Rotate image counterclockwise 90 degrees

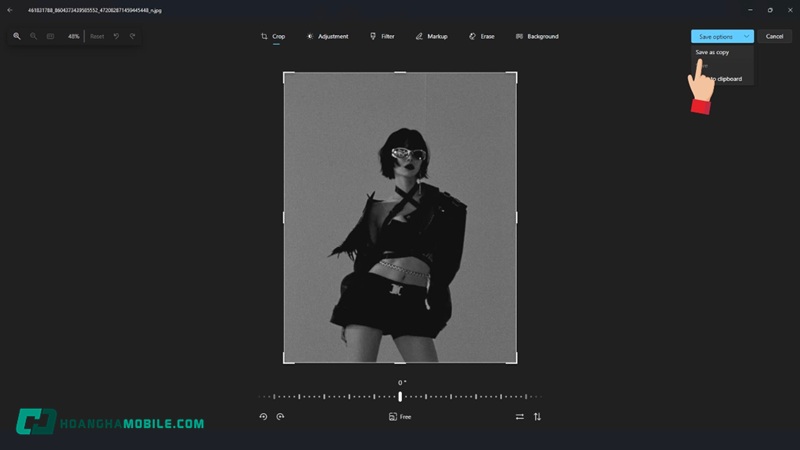coord(264,416)
